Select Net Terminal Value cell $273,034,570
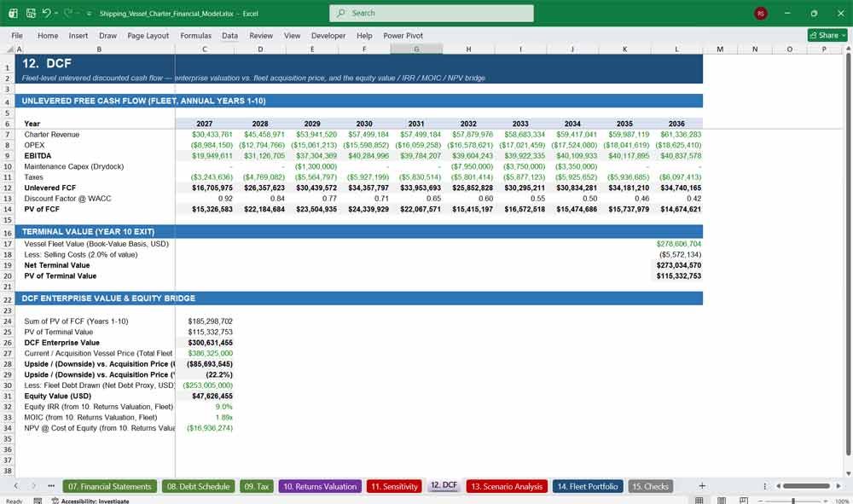This screenshot has height=504, width=853. [678, 265]
